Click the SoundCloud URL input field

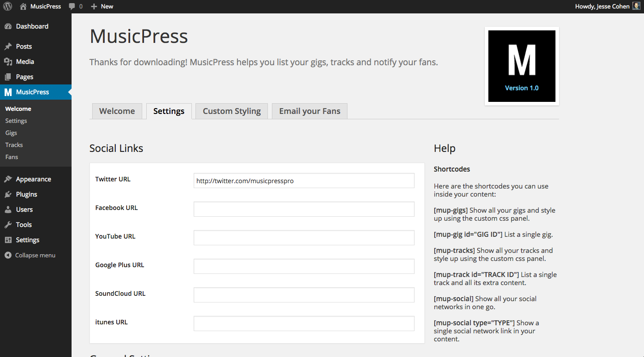(304, 295)
